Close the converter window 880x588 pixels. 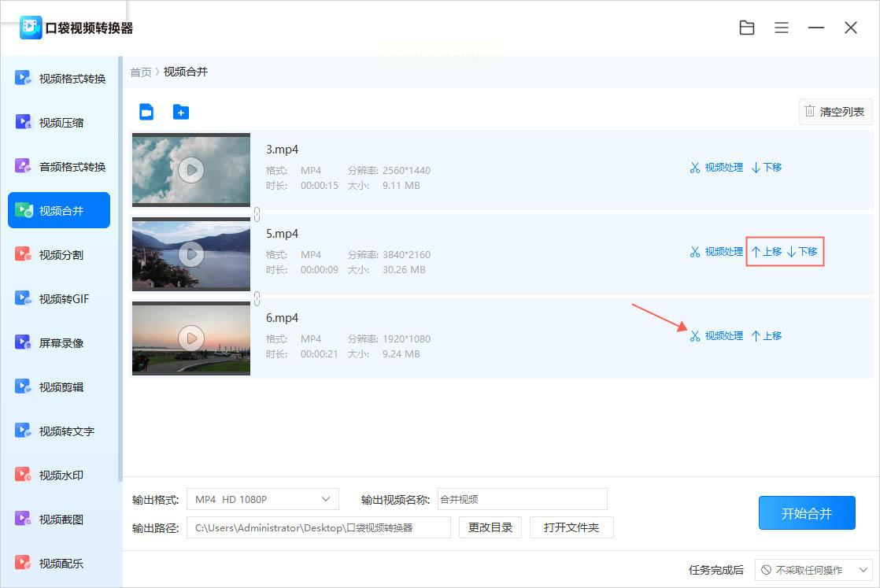[x=851, y=28]
